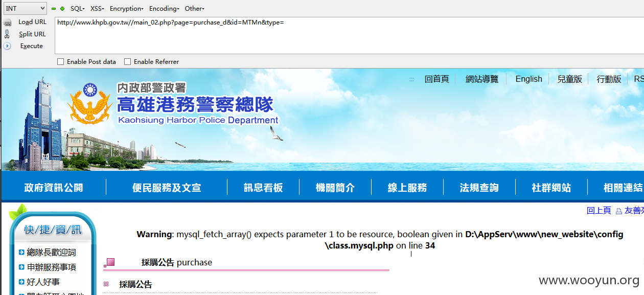Open the 線上服務 navigation menu
This screenshot has width=644, height=295.
tap(407, 188)
